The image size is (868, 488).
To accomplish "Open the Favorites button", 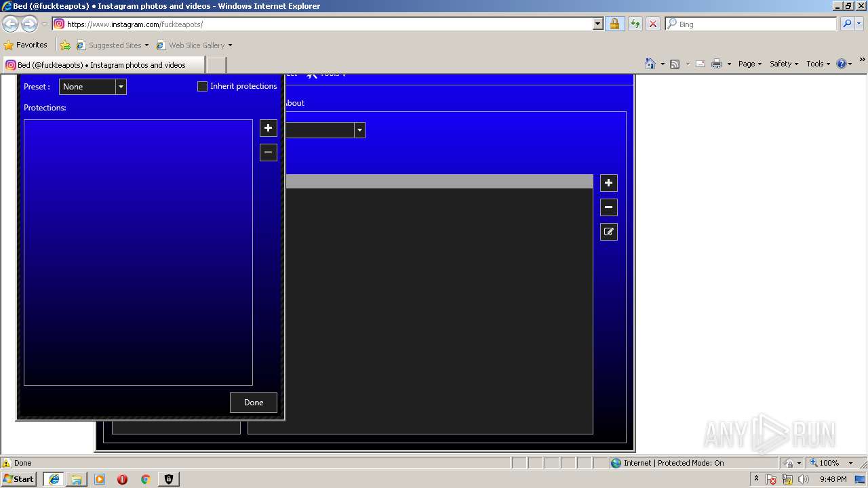I will point(26,45).
